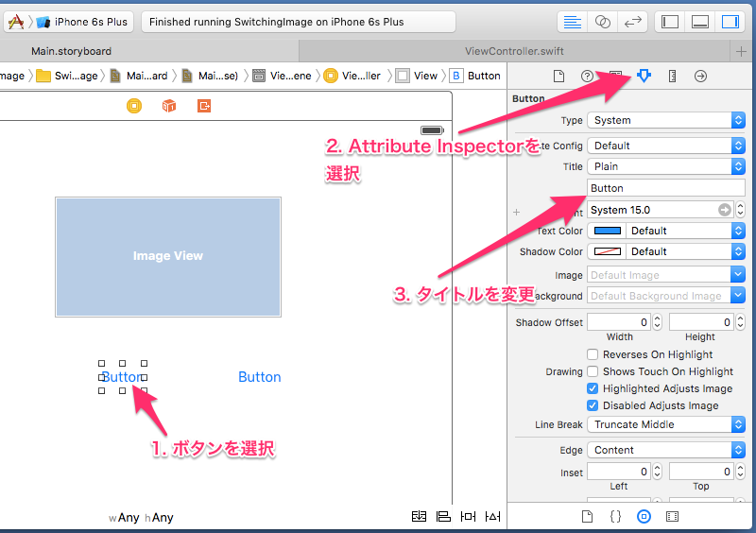Viewport: 756px width, 533px height.
Task: Toggle the Utilities panel
Action: (x=730, y=22)
